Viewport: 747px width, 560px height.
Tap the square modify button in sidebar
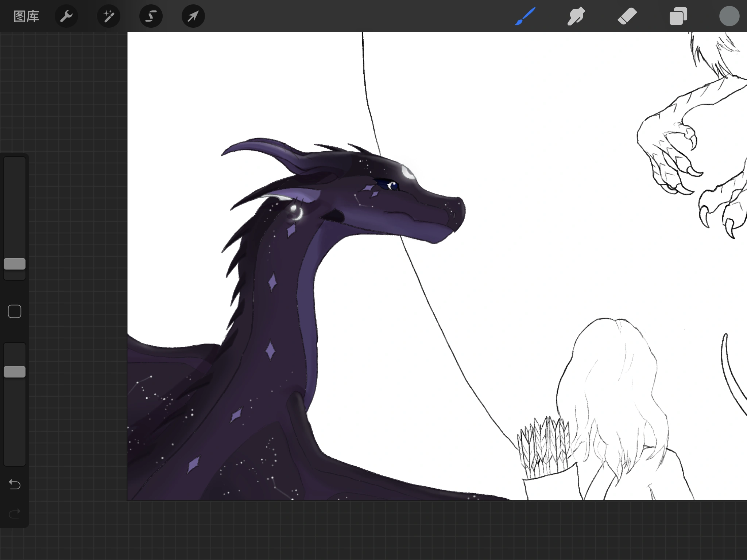(x=15, y=312)
